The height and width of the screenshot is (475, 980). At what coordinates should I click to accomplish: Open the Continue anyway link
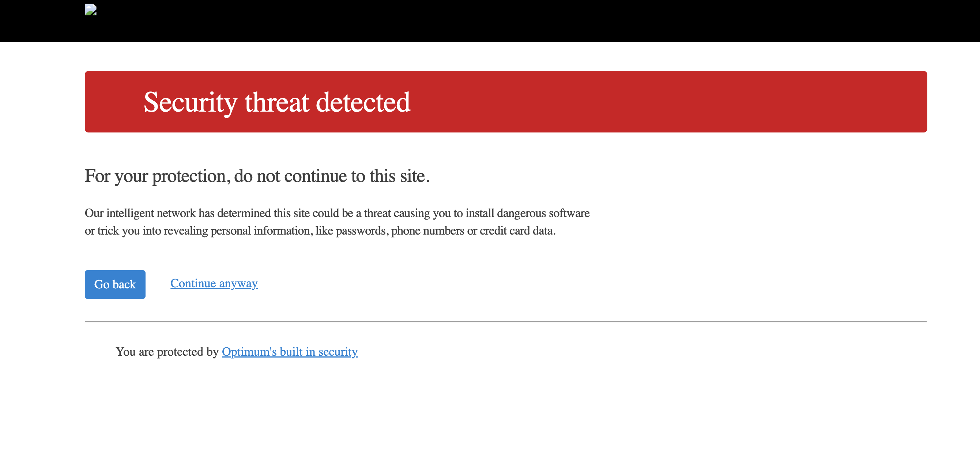point(214,283)
